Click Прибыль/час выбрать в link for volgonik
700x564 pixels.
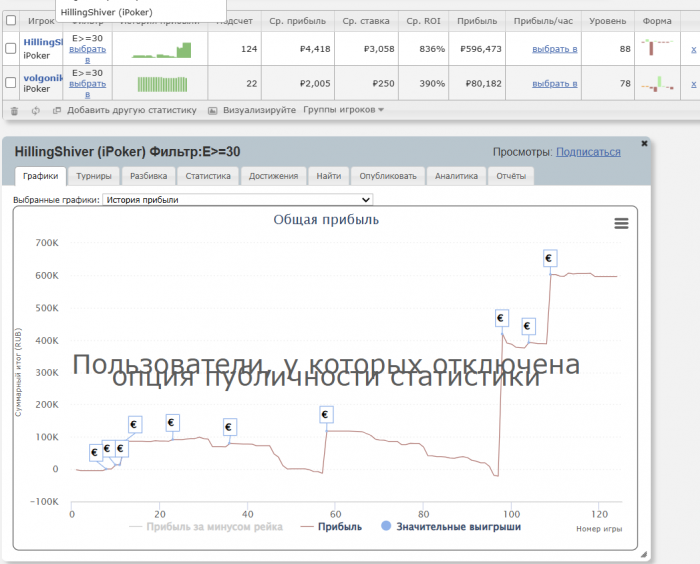tap(554, 84)
